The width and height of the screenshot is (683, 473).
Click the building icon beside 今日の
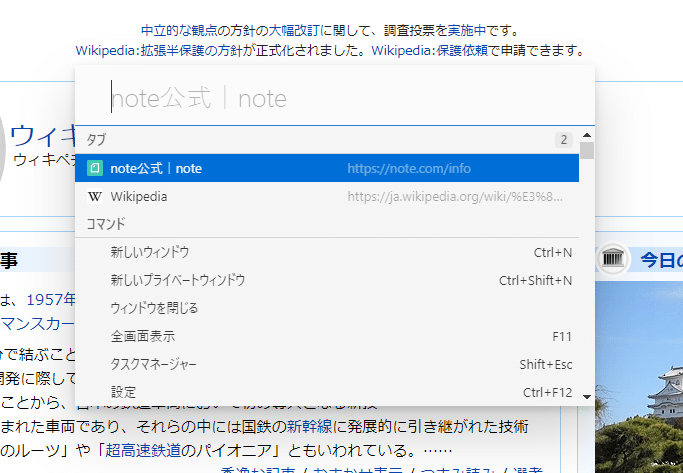(612, 259)
